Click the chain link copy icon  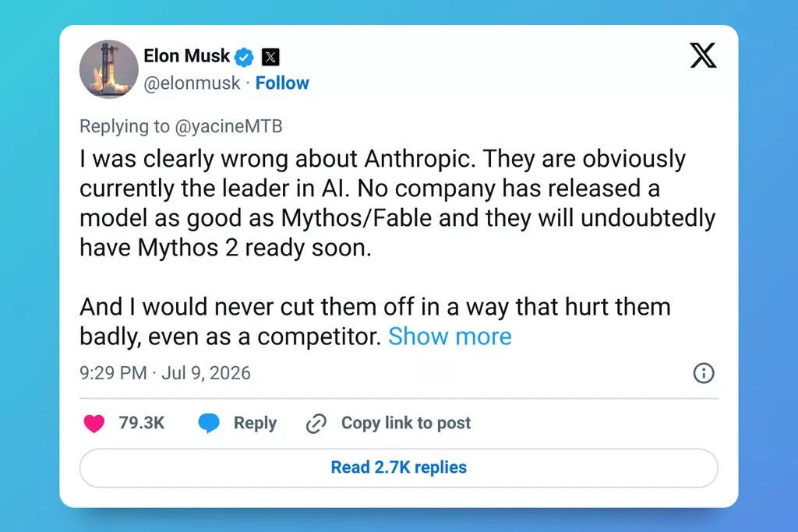pyautogui.click(x=316, y=424)
